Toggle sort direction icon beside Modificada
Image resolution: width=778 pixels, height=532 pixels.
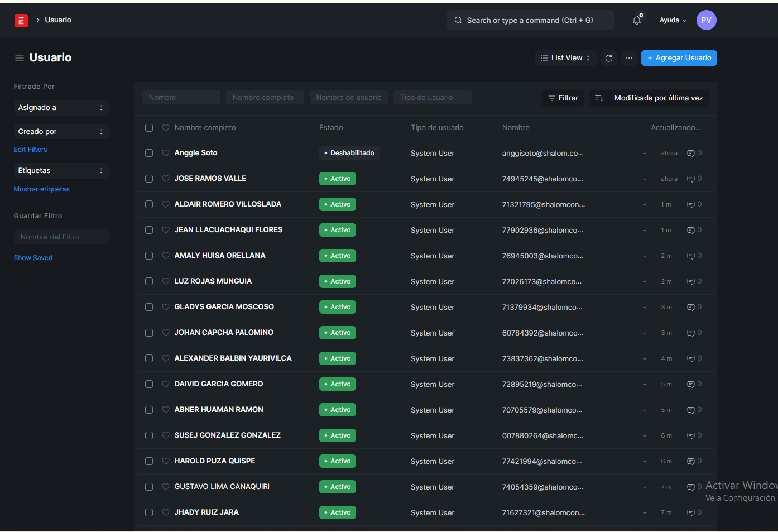click(x=599, y=98)
